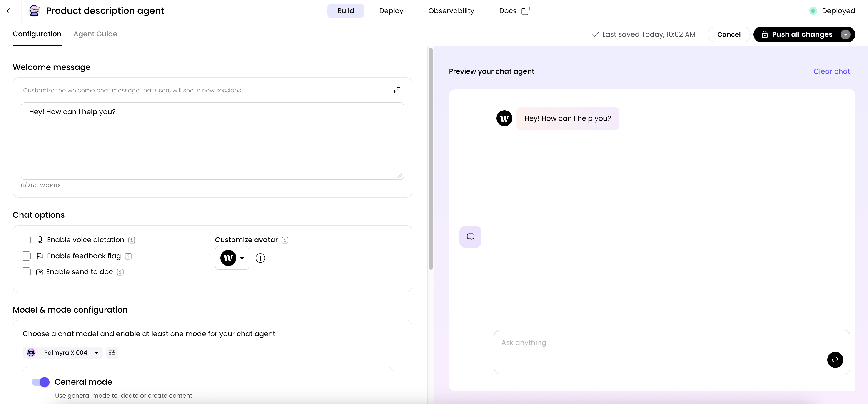Open the Palmyra X 004 model dropdown
Viewport: 868px width, 404px height.
click(x=63, y=352)
